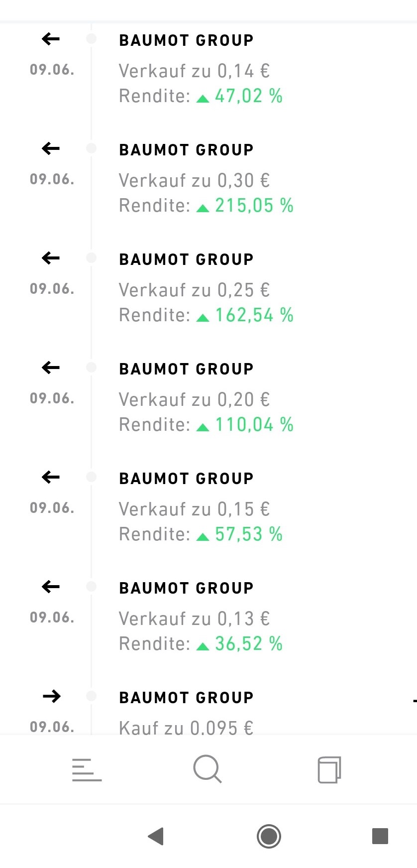
Task: Click the timeline dot of 0,20 € sale
Action: tap(92, 368)
